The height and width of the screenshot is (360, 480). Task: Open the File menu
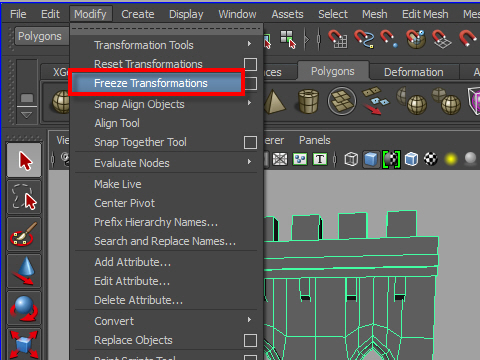coord(18,14)
